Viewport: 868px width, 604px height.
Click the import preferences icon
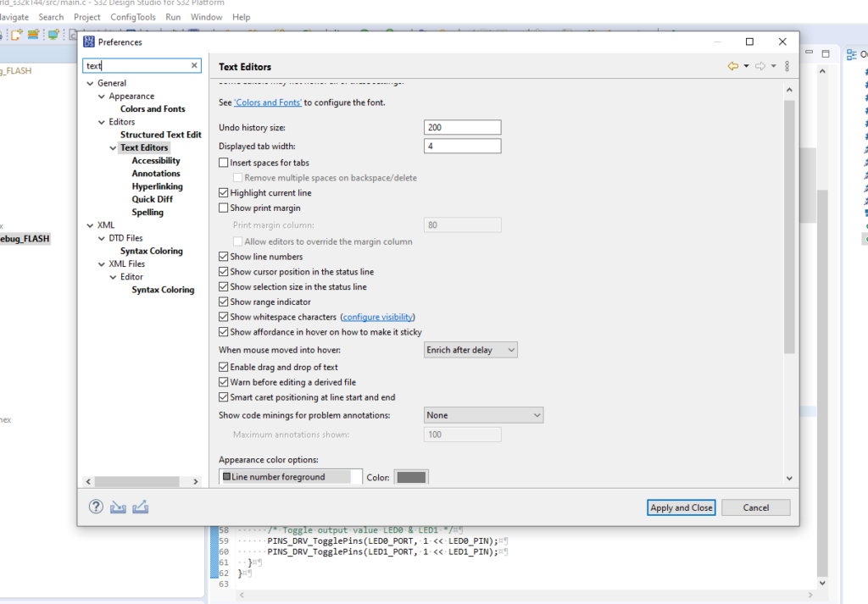tap(118, 507)
